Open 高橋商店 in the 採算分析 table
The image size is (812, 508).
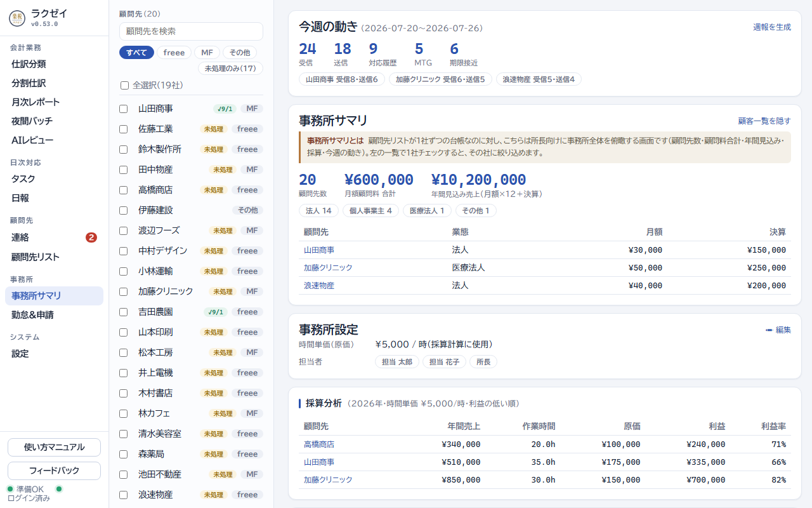coord(319,444)
